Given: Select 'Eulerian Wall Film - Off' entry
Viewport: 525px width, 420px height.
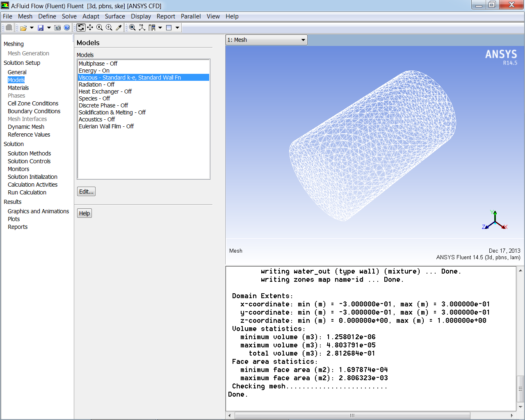Looking at the screenshot, I should 144,126.
